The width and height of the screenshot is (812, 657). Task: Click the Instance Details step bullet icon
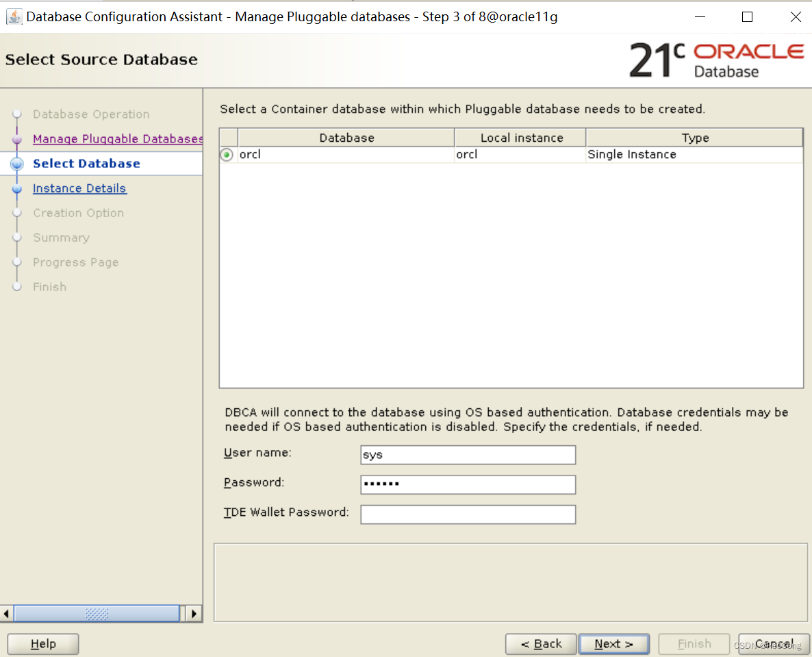pos(17,188)
